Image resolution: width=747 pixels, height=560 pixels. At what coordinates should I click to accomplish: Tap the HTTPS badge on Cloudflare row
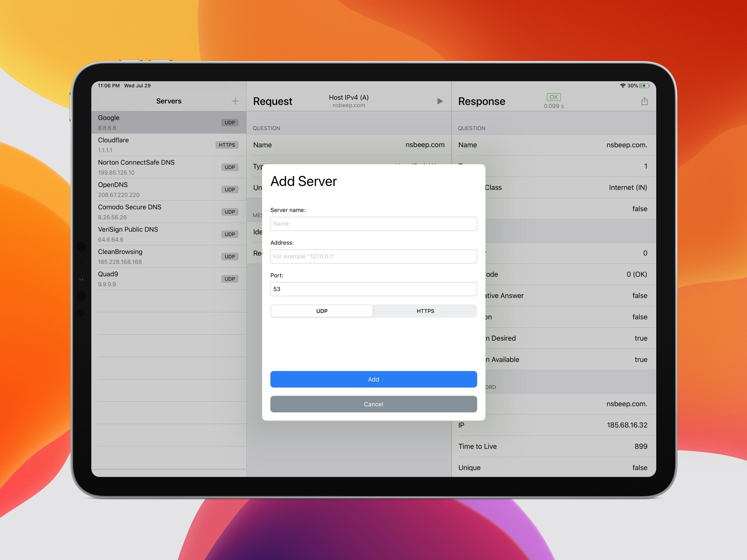click(x=227, y=145)
